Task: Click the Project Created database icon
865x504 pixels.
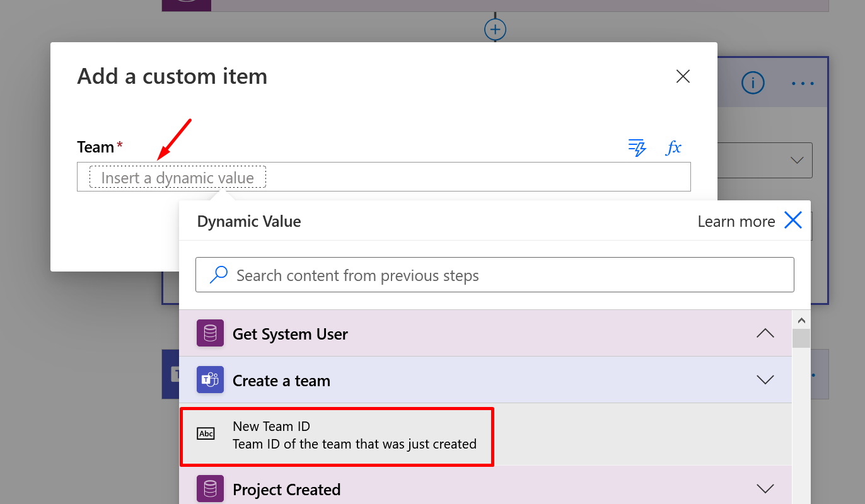Action: [x=210, y=489]
